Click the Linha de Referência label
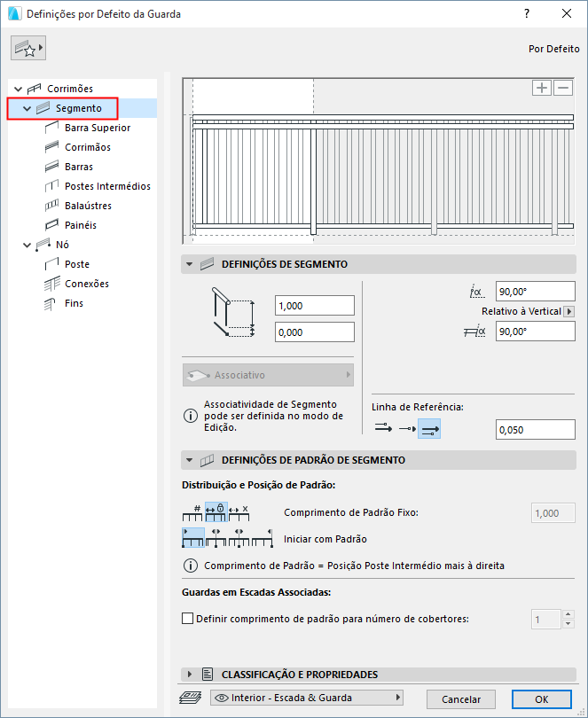This screenshot has width=588, height=718. [x=418, y=407]
